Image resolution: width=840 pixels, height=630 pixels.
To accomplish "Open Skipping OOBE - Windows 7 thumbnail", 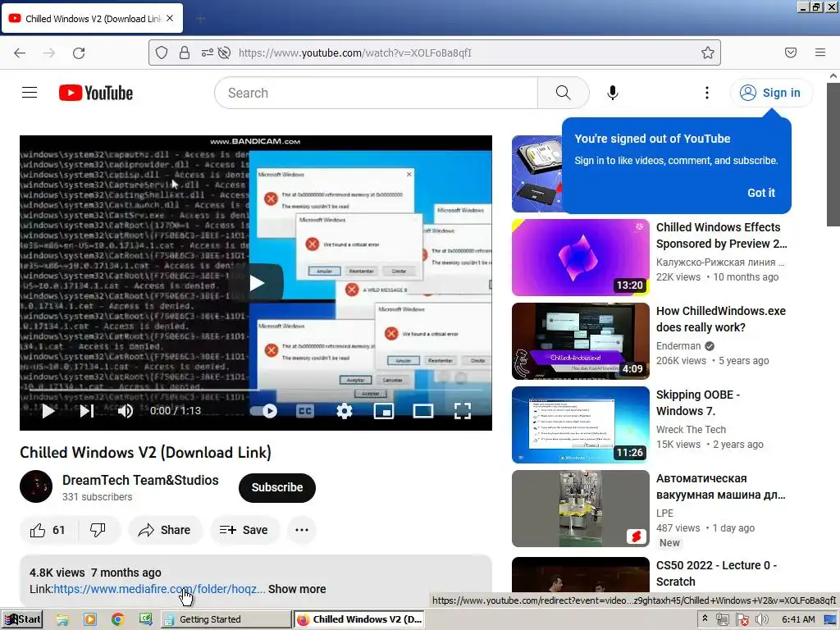I will (x=580, y=425).
